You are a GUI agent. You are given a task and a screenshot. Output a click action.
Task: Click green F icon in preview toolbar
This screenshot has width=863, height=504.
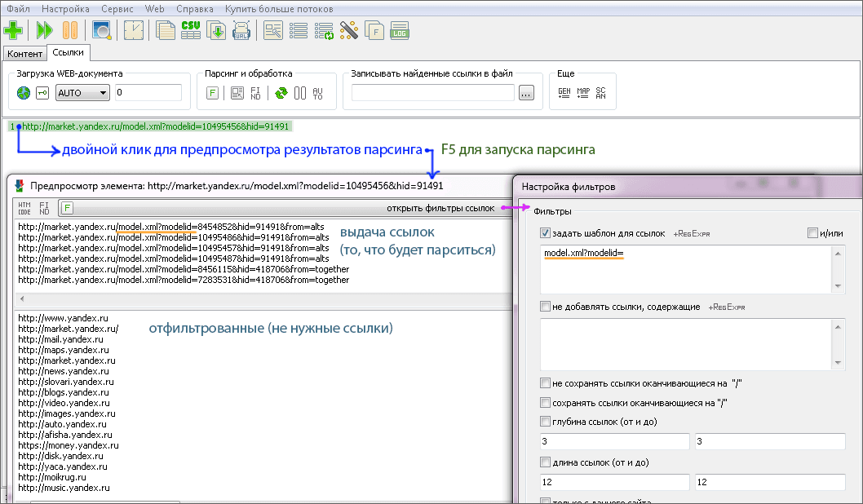[x=67, y=208]
